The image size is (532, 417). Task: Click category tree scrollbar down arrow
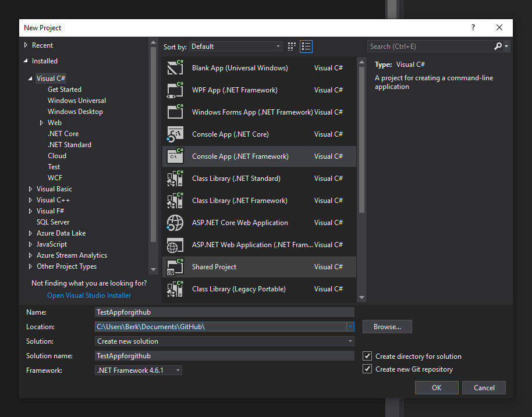pyautogui.click(x=153, y=269)
